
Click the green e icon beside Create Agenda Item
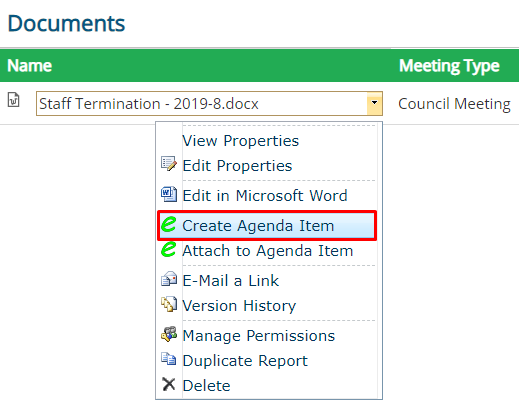coord(168,224)
